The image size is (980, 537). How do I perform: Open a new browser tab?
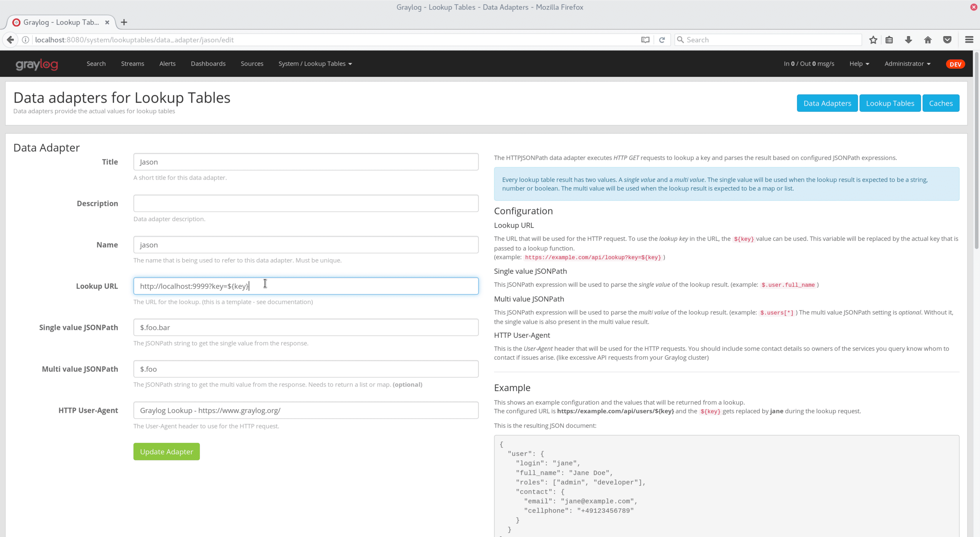(124, 22)
